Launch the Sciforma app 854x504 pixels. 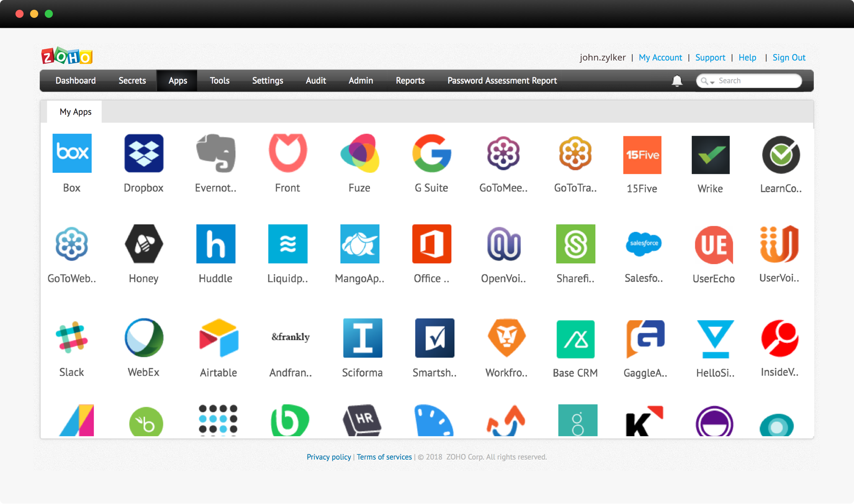coord(363,338)
